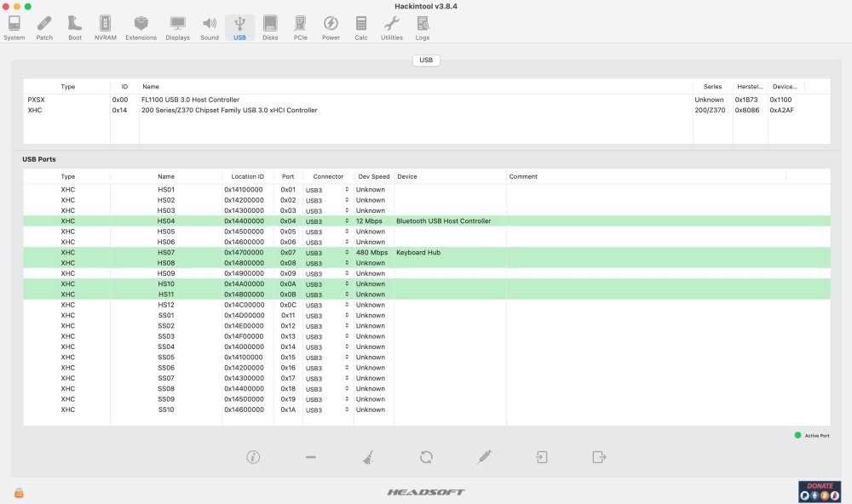Select port row SS08
This screenshot has height=504, width=852.
(427, 389)
